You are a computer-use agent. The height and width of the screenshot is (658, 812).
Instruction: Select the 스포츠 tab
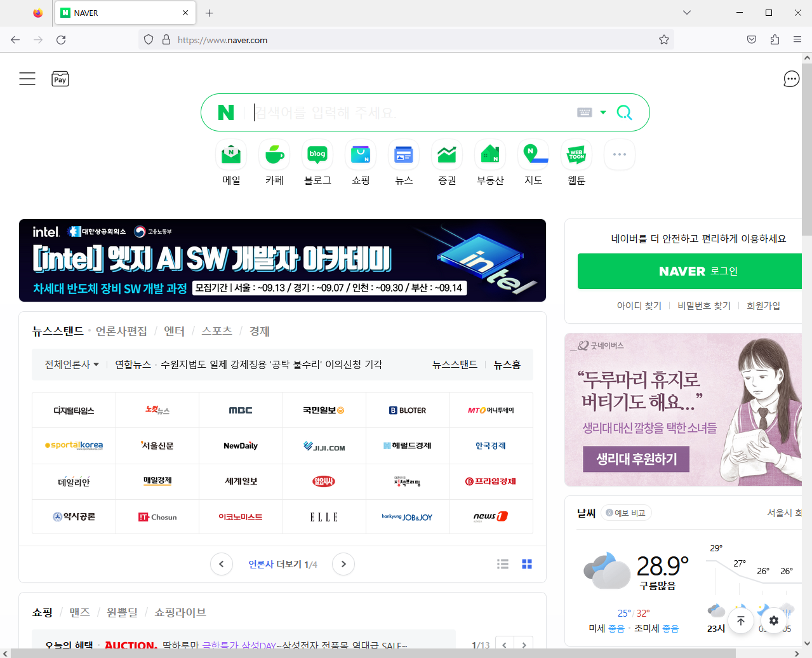click(x=217, y=331)
